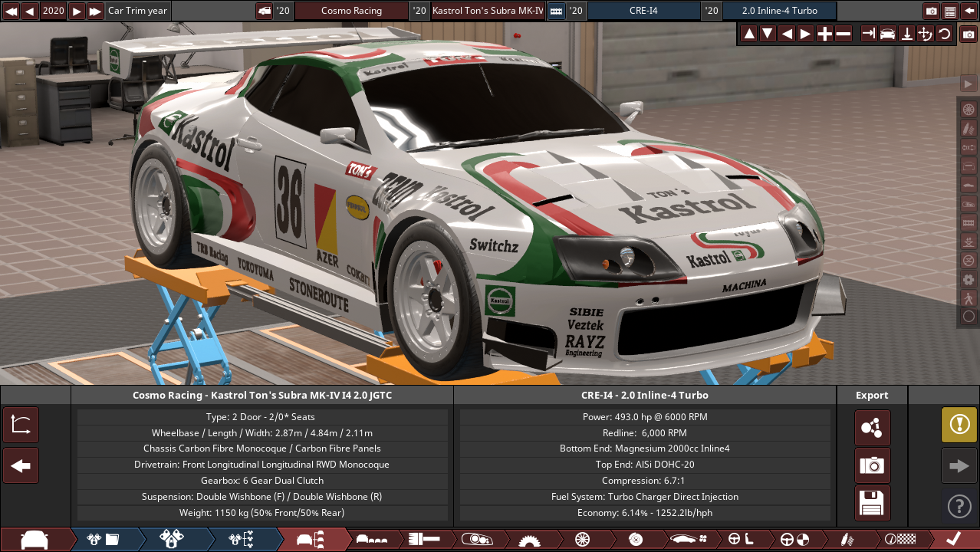Switch to top-down view preset
This screenshot has height=552, width=980.
[906, 34]
